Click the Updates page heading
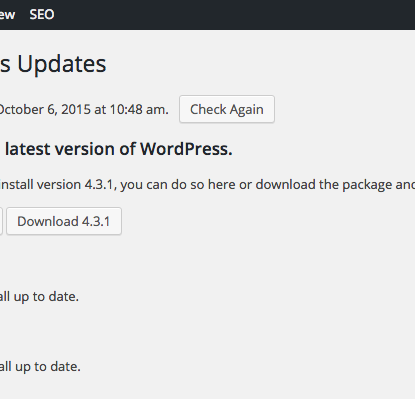 53,64
